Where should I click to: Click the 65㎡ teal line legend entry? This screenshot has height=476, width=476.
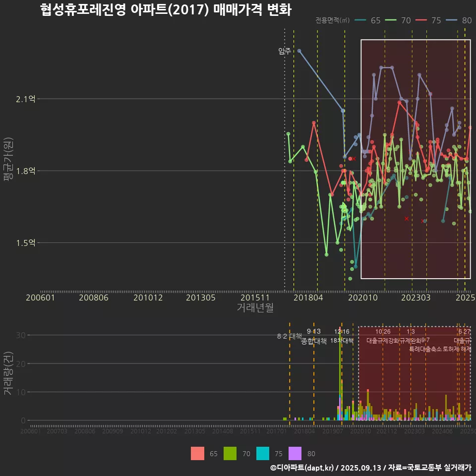pyautogui.click(x=367, y=20)
